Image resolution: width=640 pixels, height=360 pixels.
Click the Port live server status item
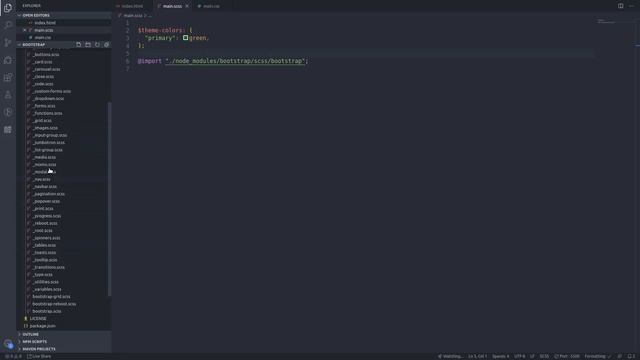pyautogui.click(x=567, y=356)
